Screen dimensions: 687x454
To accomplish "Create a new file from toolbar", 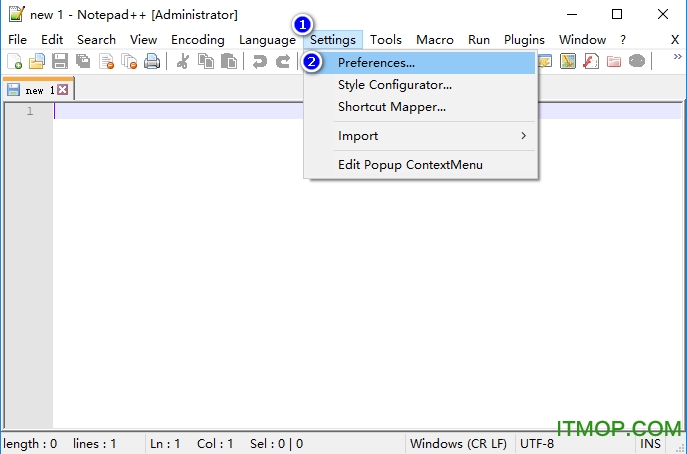I will [14, 61].
